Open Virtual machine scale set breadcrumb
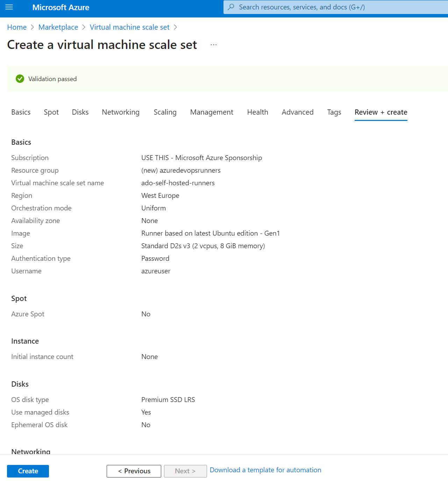The width and height of the screenshot is (448, 481). (129, 27)
